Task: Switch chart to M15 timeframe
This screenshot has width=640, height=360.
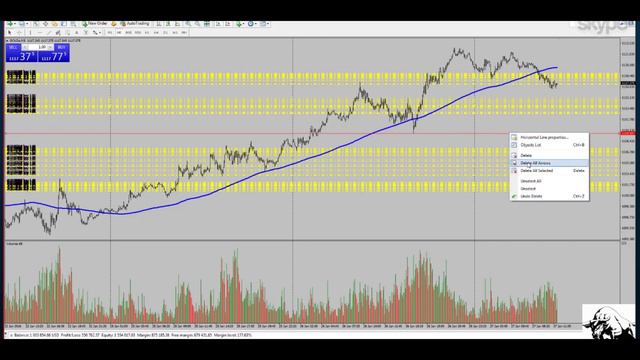Action: point(129,32)
